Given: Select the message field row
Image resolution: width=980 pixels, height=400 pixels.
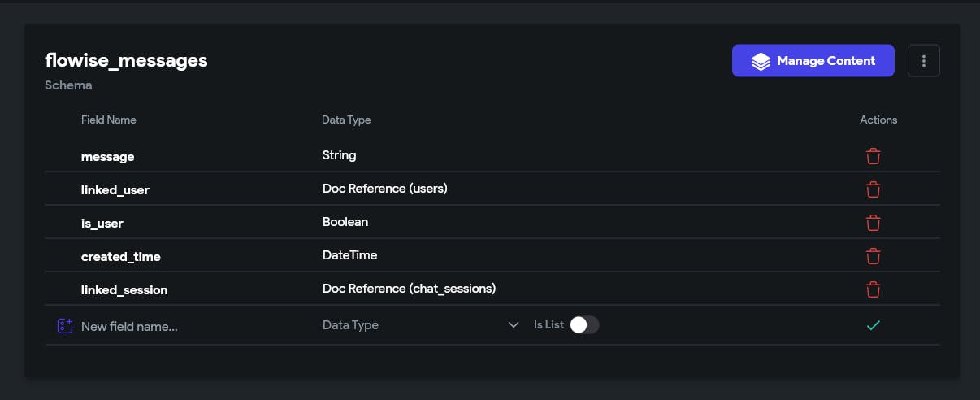Looking at the screenshot, I should pyautogui.click(x=108, y=156).
